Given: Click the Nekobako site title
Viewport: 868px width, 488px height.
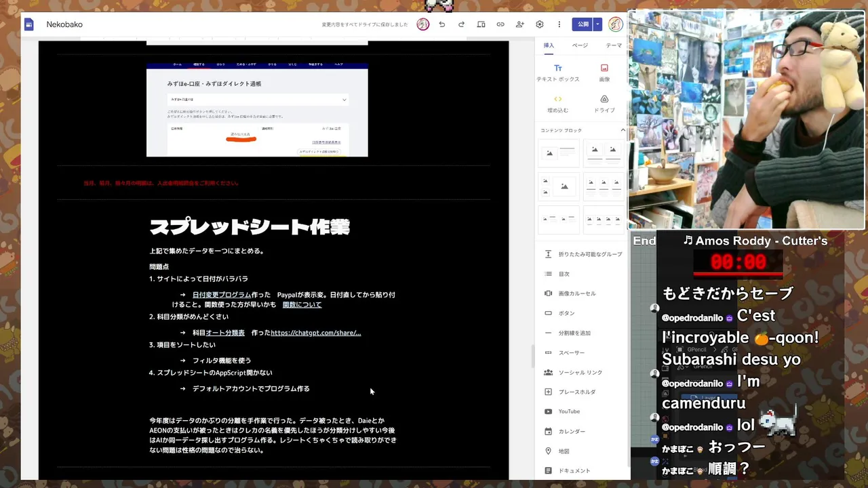Looking at the screenshot, I should pos(64,24).
